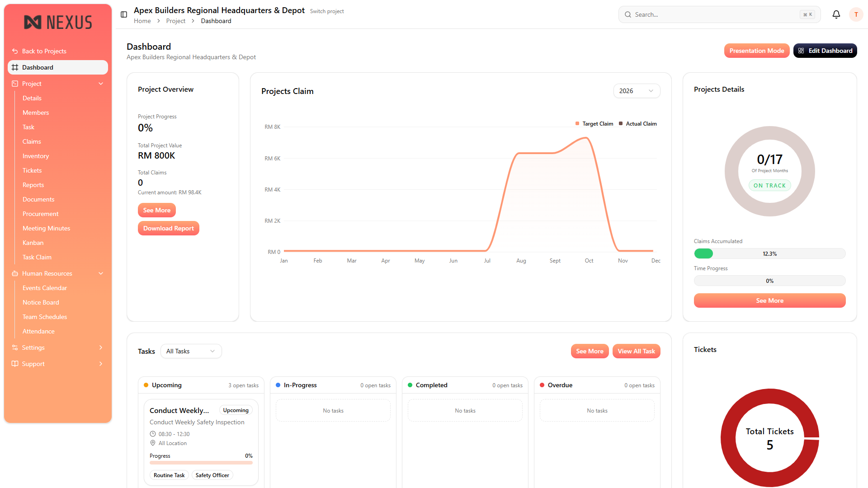Open the 2026 year dropdown
The height and width of the screenshot is (488, 868).
(637, 91)
